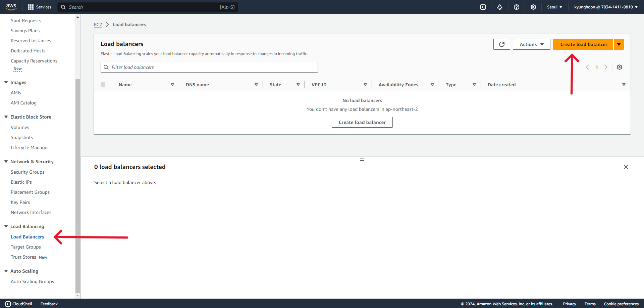Open Security Groups in sidebar
Screen dimensions: 644x308
click(x=28, y=172)
